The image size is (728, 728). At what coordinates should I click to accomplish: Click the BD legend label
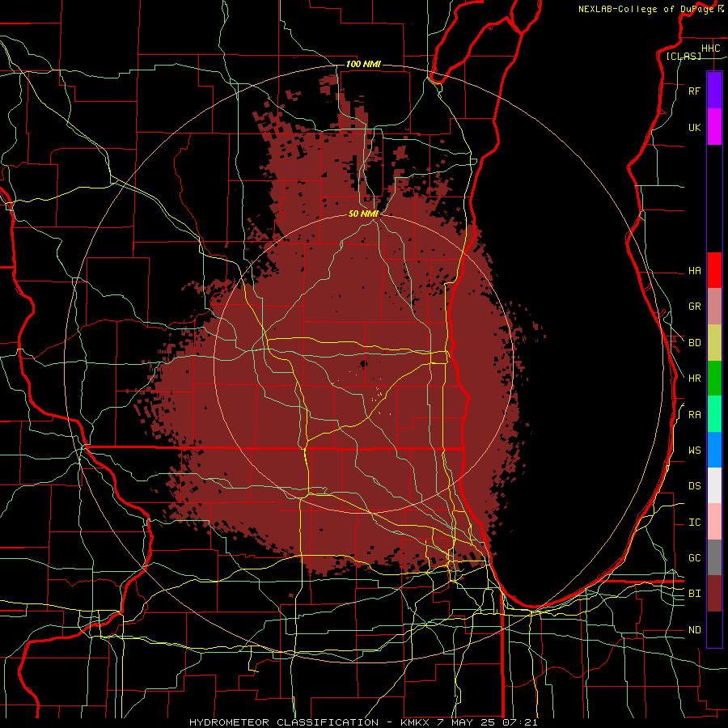point(694,343)
